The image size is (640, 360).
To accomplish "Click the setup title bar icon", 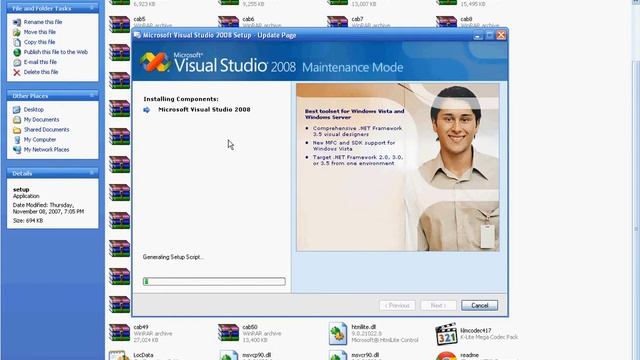I will pos(138,35).
